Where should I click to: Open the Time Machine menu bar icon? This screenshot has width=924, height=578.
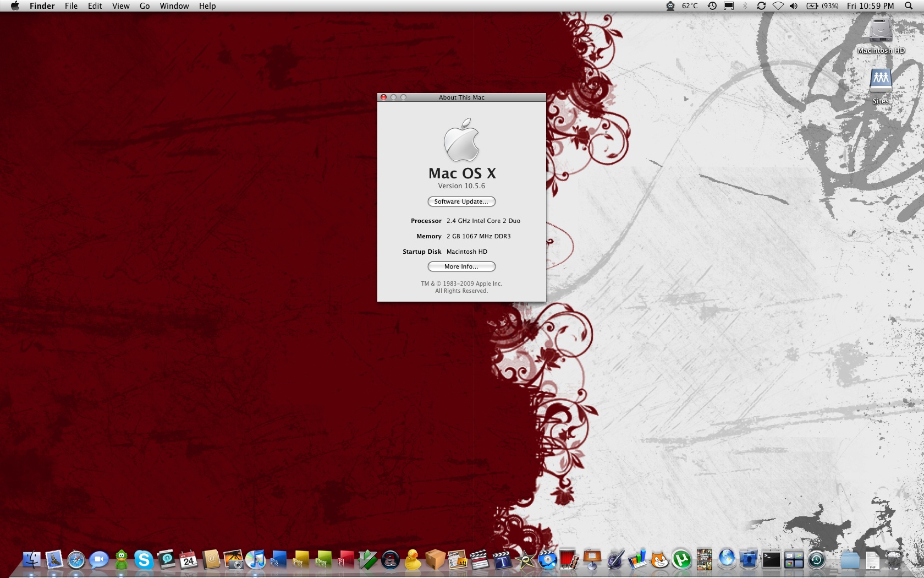coord(712,6)
